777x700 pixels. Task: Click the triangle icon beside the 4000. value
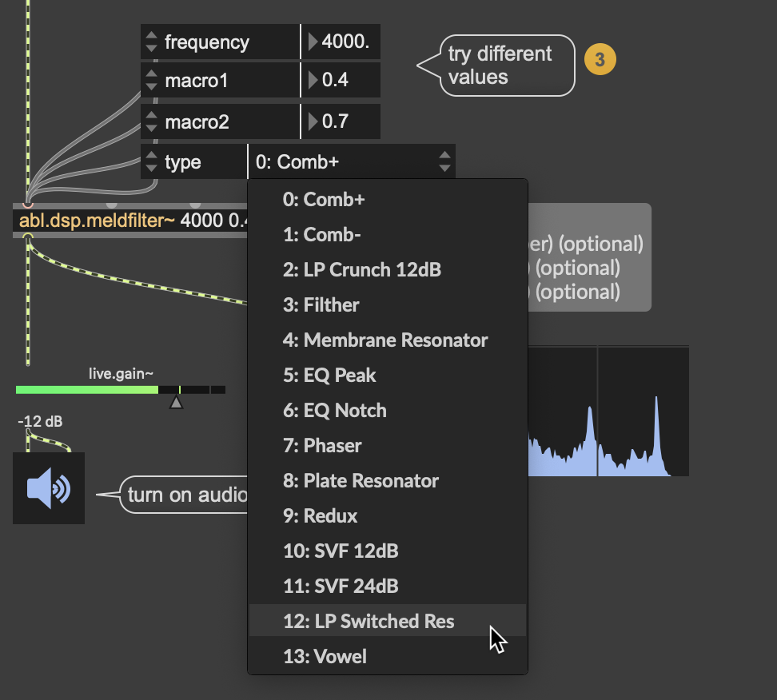pos(312,42)
